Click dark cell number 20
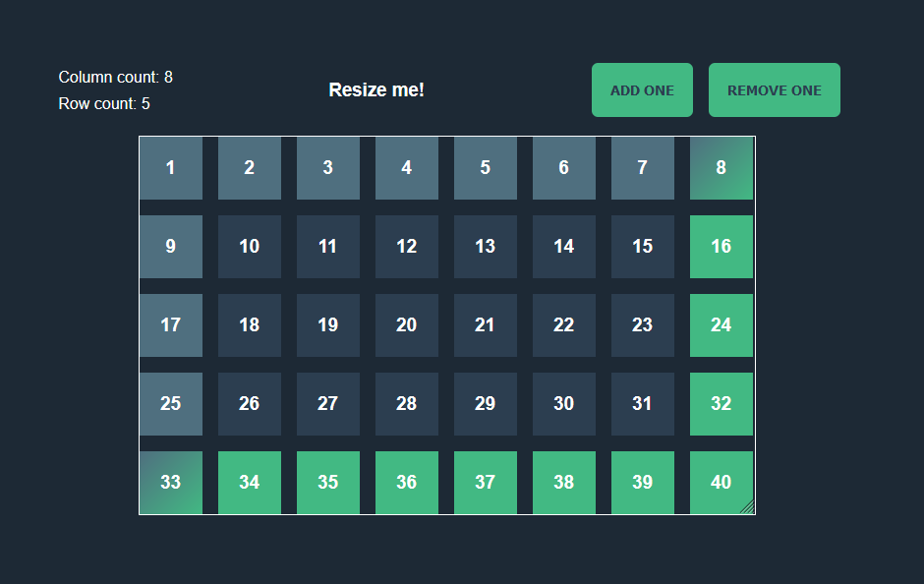The width and height of the screenshot is (924, 584). point(407,325)
